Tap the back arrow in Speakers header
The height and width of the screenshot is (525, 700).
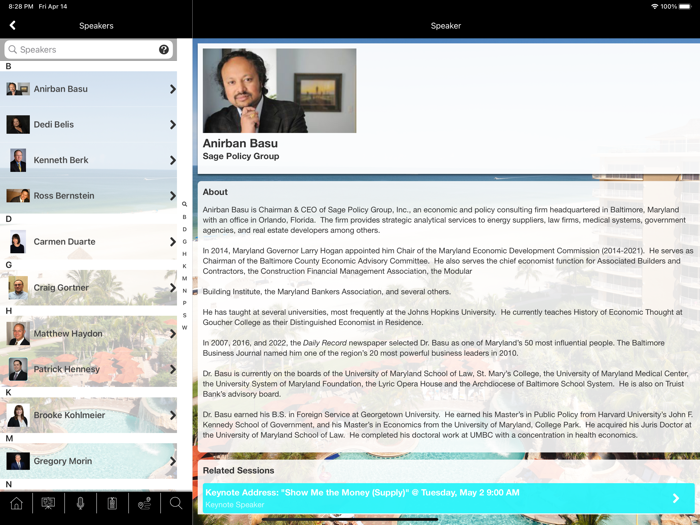tap(12, 25)
